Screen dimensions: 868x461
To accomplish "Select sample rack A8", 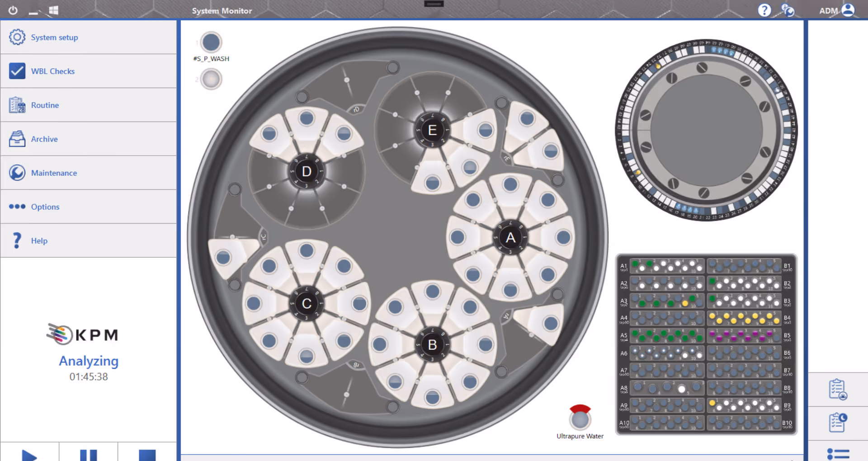I will (x=668, y=388).
